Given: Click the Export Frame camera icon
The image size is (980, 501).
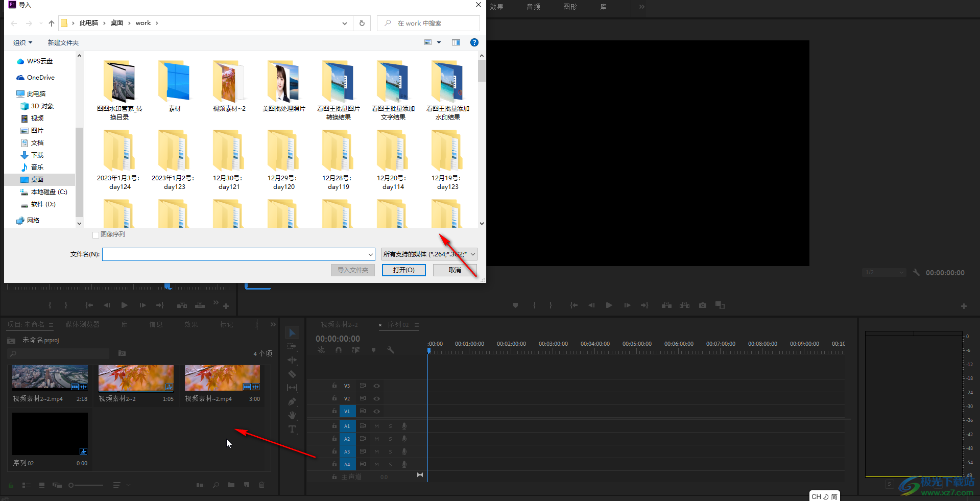Looking at the screenshot, I should [703, 305].
